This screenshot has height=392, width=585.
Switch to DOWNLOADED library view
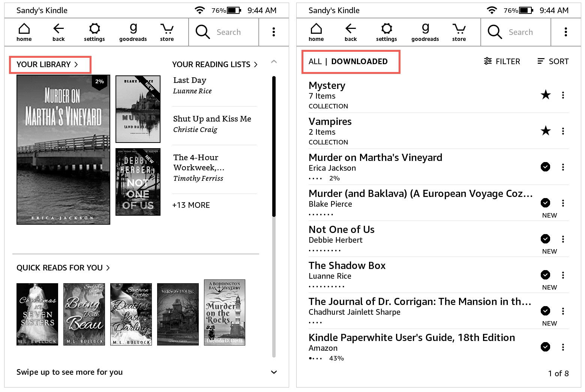click(359, 62)
